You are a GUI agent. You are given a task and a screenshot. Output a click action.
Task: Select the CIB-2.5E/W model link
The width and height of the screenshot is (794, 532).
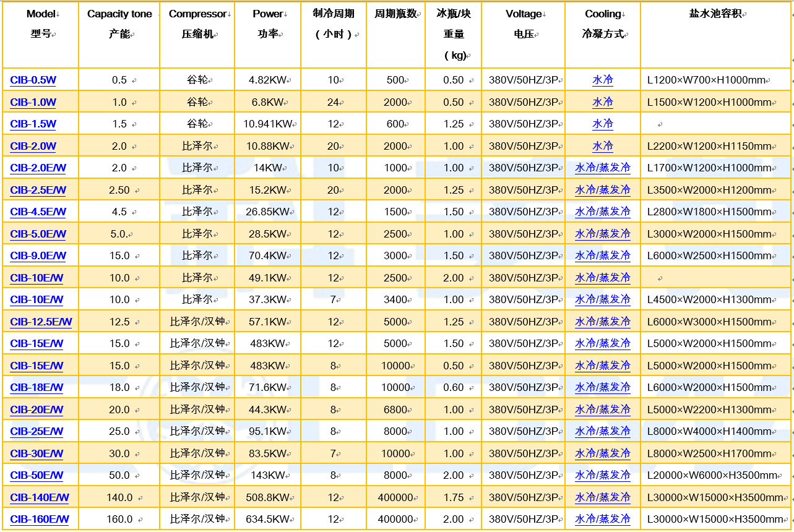point(38,190)
